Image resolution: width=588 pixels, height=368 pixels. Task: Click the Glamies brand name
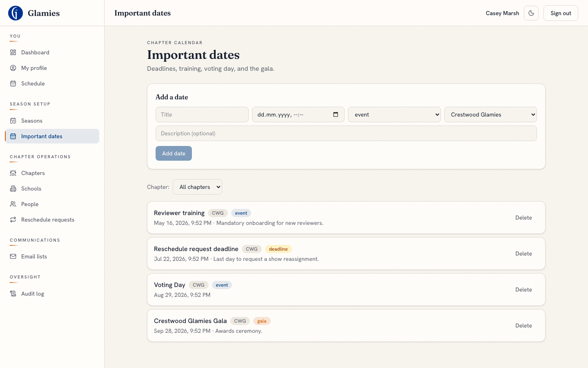(44, 13)
